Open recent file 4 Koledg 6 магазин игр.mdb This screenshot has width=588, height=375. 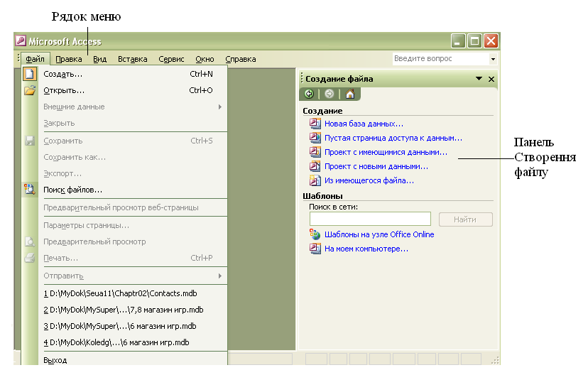(x=125, y=342)
